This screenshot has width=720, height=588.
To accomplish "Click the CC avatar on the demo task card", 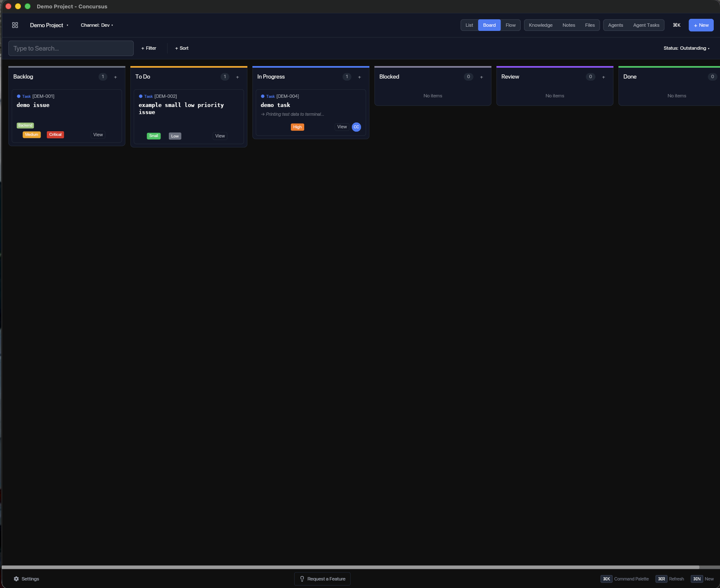I will pos(356,127).
